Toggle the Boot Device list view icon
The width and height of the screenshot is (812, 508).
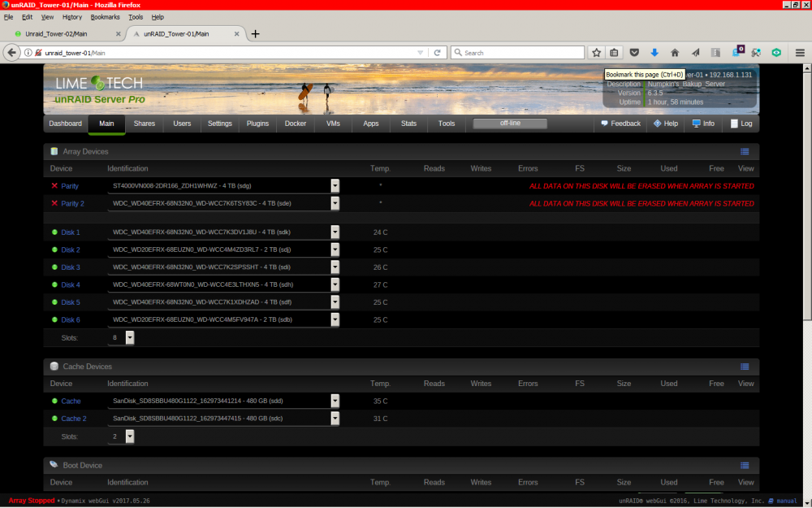pos(745,466)
